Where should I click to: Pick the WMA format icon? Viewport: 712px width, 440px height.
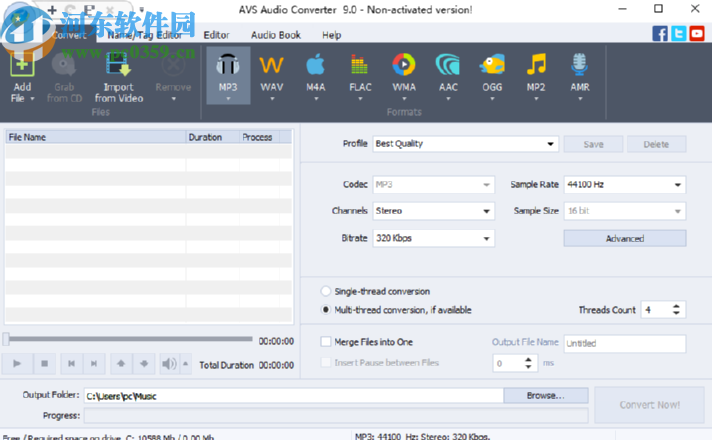tap(404, 65)
